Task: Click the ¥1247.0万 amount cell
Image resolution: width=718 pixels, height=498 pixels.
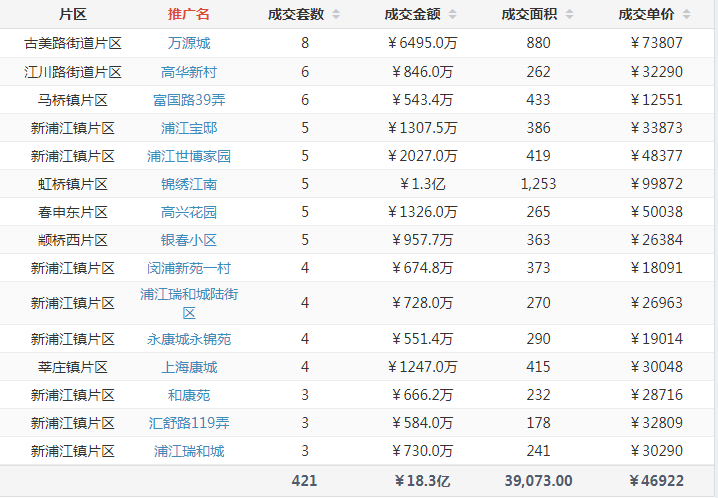Action: 422,367
